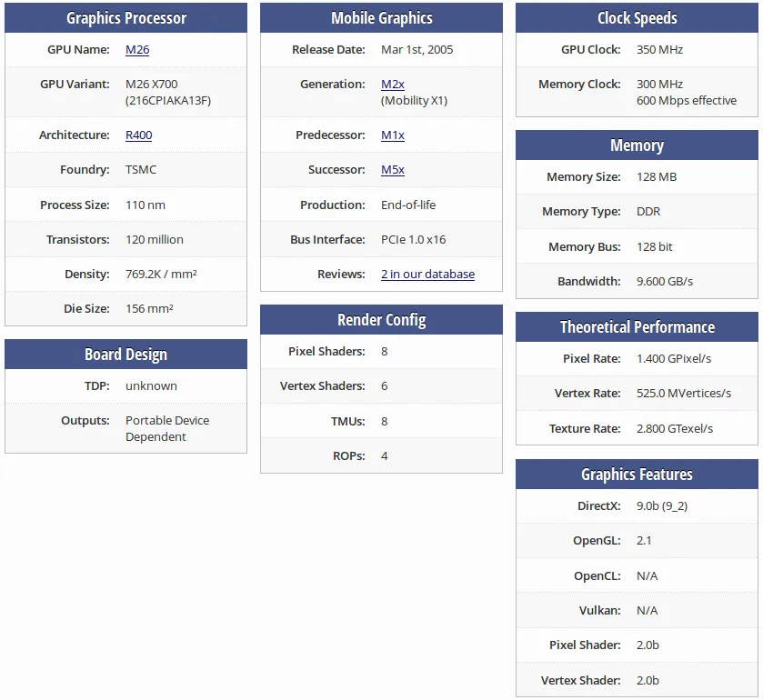Click the Process Size value 110 nm
Image resolution: width=763 pixels, height=700 pixels.
[x=145, y=205]
